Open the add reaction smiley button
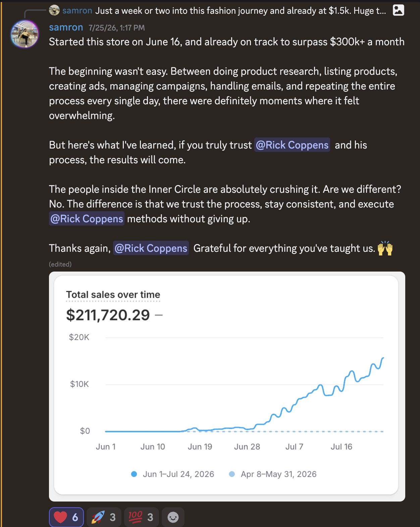 point(173,517)
